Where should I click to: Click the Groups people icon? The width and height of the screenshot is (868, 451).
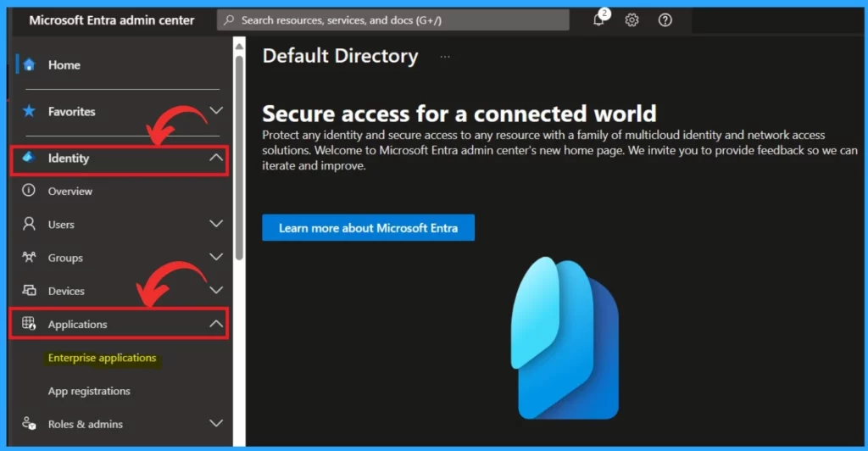pyautogui.click(x=29, y=257)
